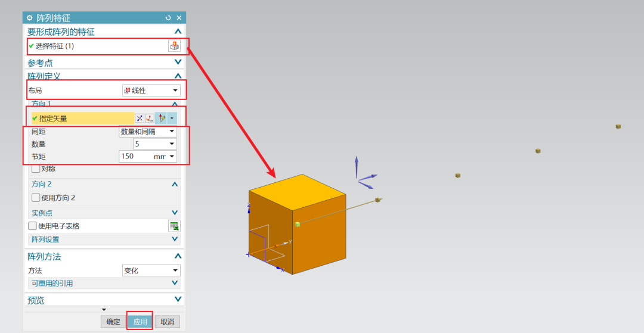Viewport: 644px width, 333px height.
Task: Collapse the 阵列方法 section
Action: 178,256
